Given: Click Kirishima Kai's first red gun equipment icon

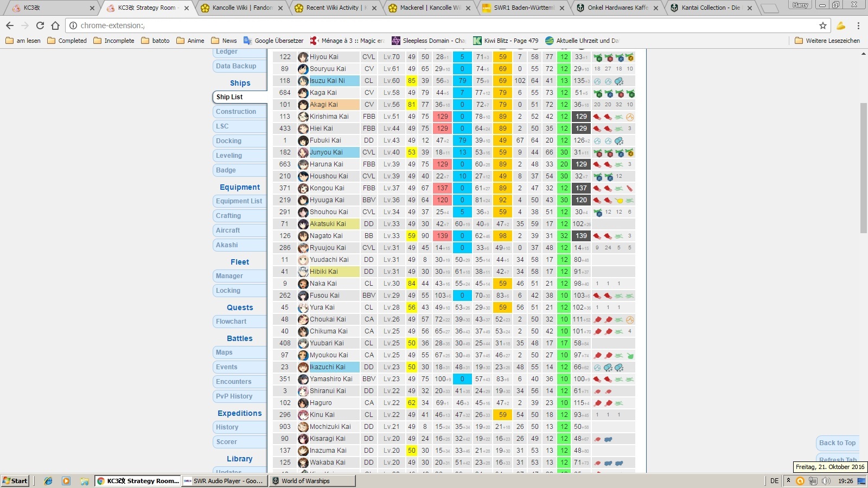Looking at the screenshot, I should tap(597, 117).
